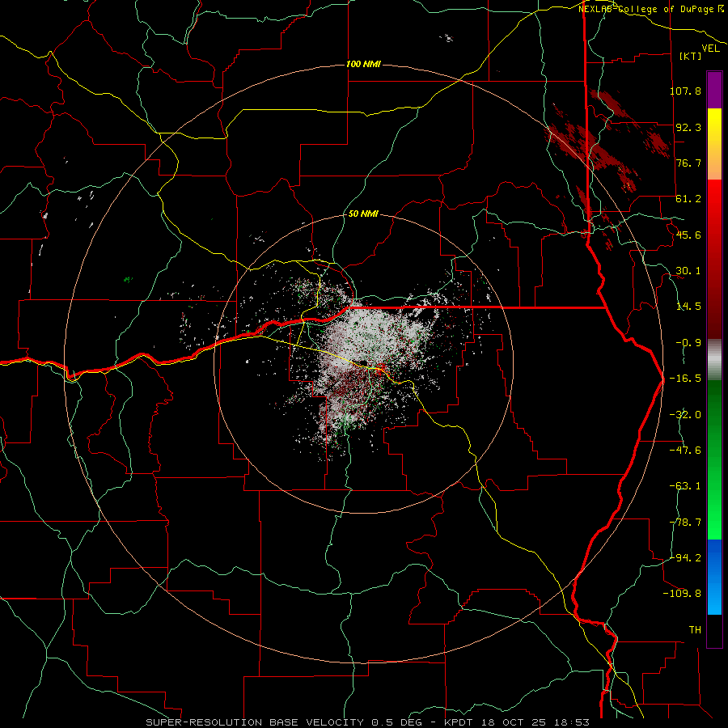Click the -63.1 value on velocity scale

(x=685, y=486)
